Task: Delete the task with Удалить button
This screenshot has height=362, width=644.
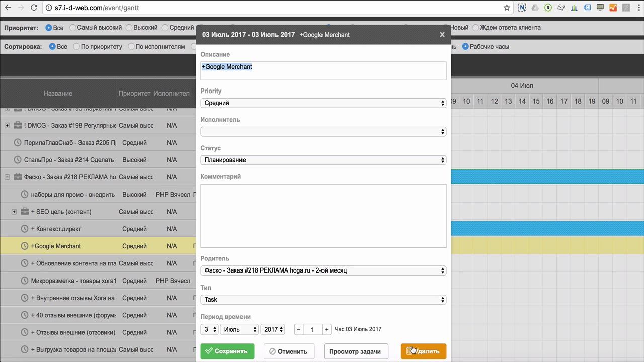Action: (424, 351)
